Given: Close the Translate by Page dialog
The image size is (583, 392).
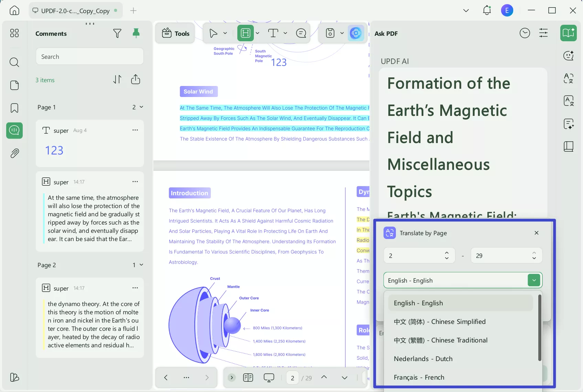Looking at the screenshot, I should 537,233.
